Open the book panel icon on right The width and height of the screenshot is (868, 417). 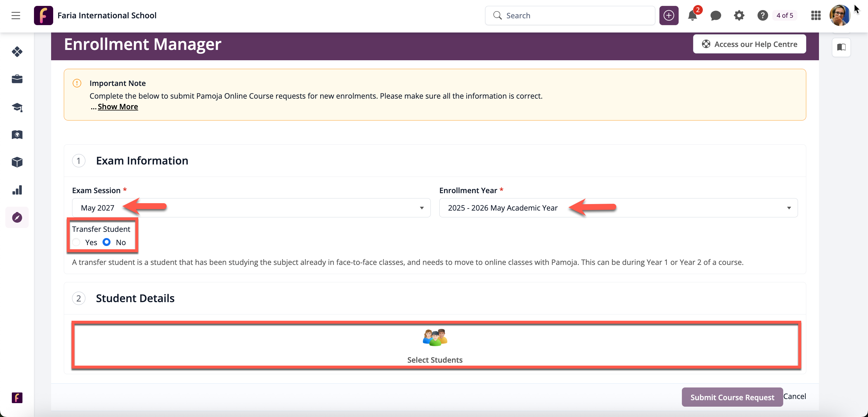(841, 47)
